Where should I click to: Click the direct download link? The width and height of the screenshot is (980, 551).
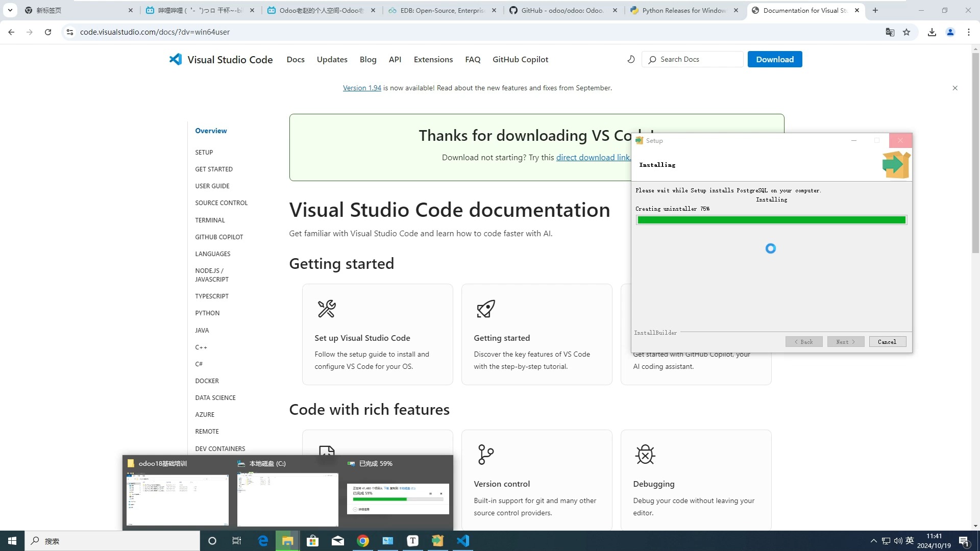click(593, 157)
